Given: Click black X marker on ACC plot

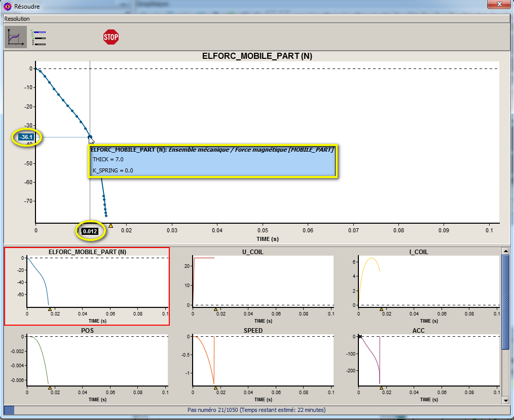Looking at the screenshot, I should click(360, 336).
